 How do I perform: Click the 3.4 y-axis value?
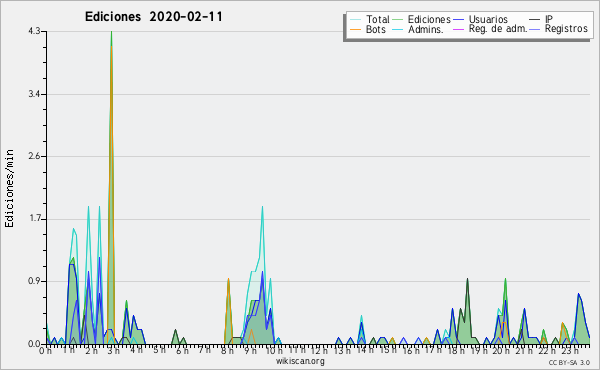[x=34, y=94]
